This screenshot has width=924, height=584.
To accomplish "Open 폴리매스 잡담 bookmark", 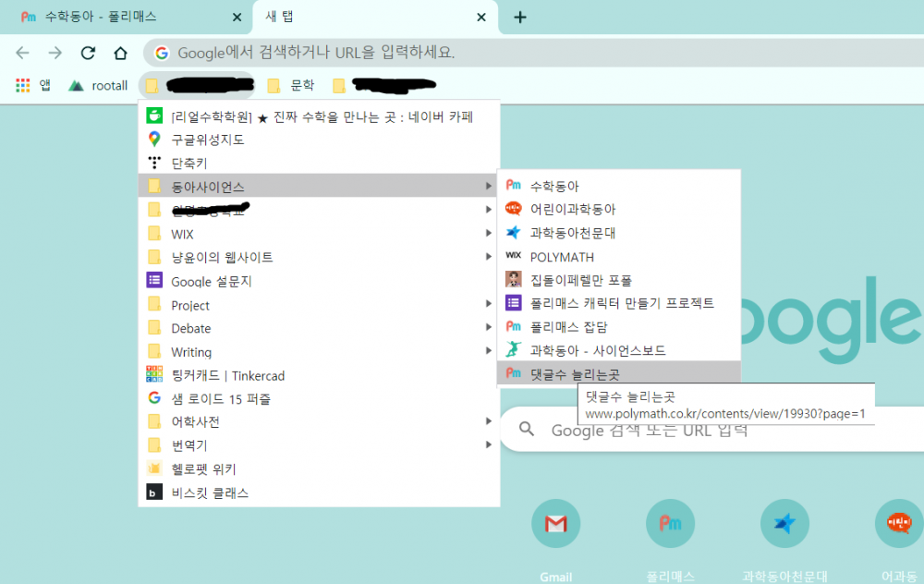I will [619, 327].
